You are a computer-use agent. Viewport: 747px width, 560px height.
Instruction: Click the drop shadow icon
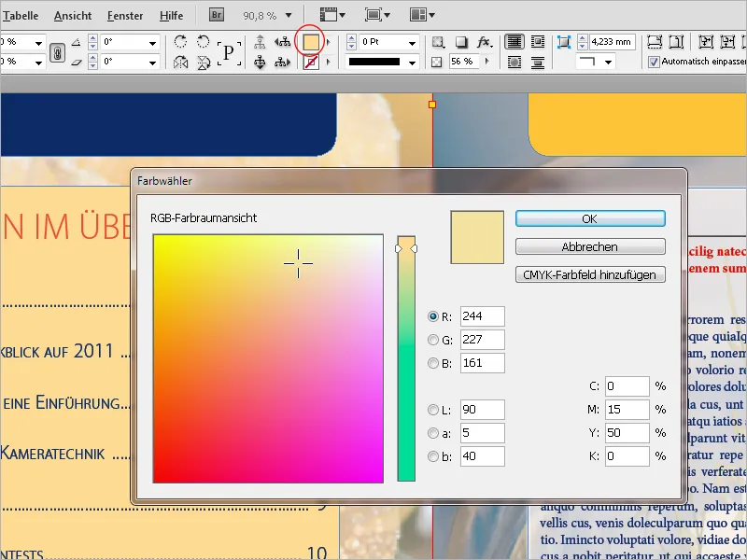[x=461, y=42]
